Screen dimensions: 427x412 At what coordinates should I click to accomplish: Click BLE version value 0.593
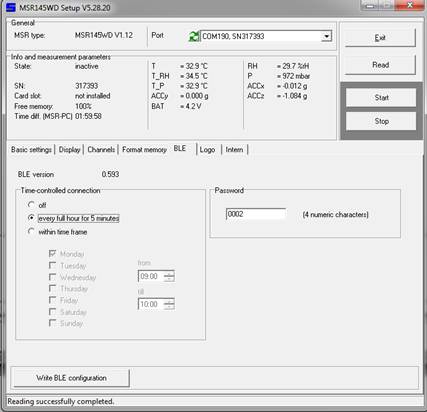point(110,174)
